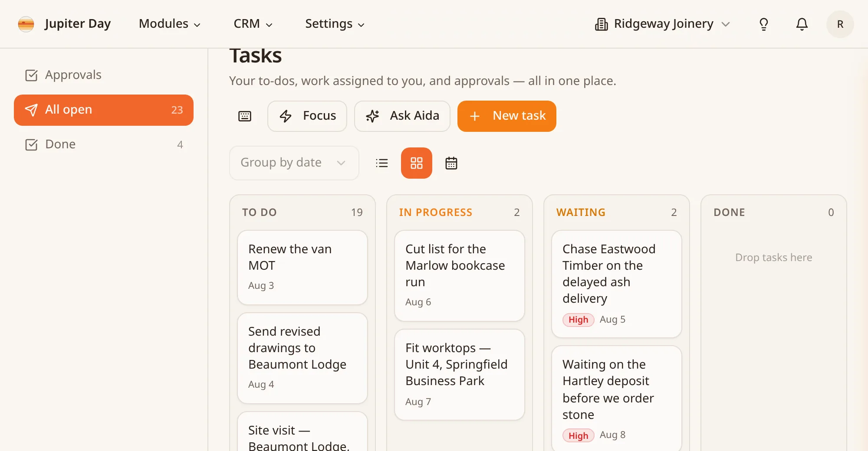
Task: Open Waiting on the Hartley deposit card
Action: point(617,398)
